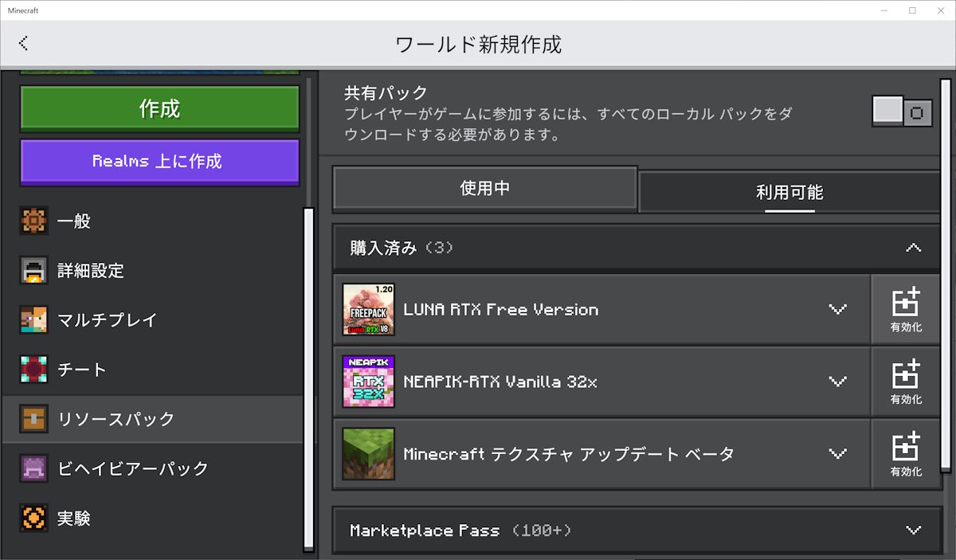
Task: Minimize the Minecraft window
Action: point(884,10)
